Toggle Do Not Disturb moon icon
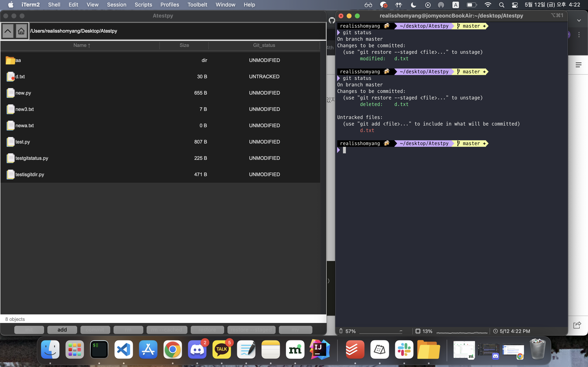 [413, 5]
